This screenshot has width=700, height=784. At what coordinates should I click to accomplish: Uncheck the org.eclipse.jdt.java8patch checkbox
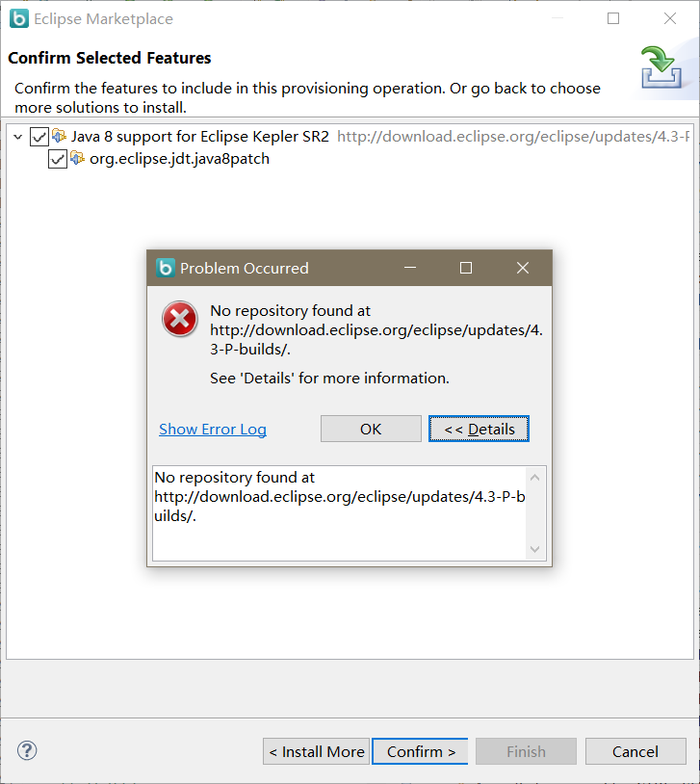point(58,160)
